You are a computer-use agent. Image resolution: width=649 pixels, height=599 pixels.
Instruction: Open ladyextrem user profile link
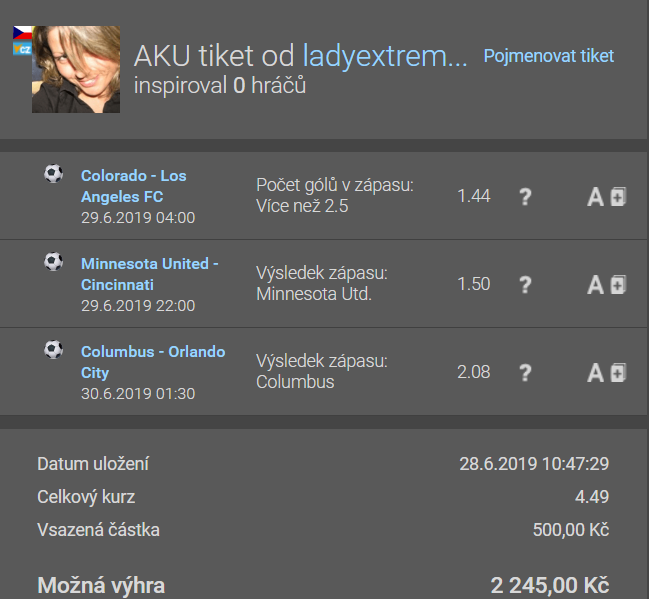click(385, 56)
